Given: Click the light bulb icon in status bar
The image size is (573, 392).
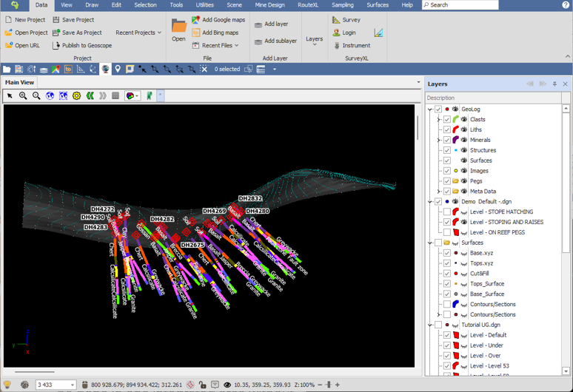Looking at the screenshot, I should coord(7,385).
